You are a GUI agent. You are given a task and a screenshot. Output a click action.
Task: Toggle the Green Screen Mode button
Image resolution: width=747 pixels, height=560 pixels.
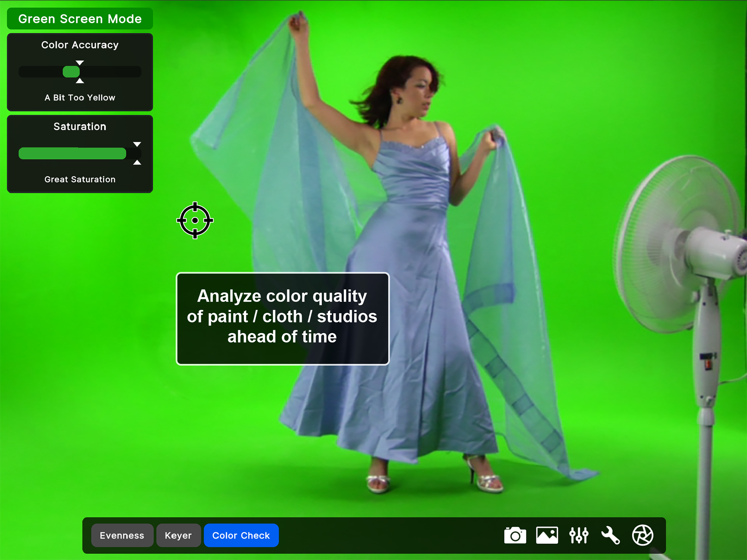coord(80,19)
